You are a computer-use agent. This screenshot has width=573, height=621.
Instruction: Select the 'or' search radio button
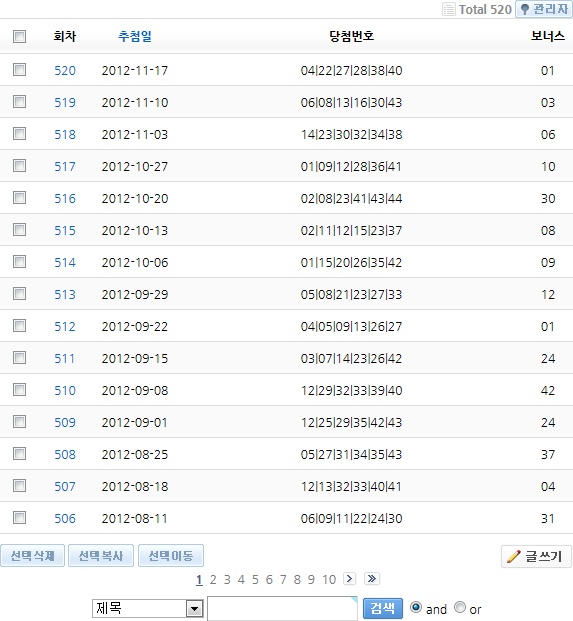[460, 607]
